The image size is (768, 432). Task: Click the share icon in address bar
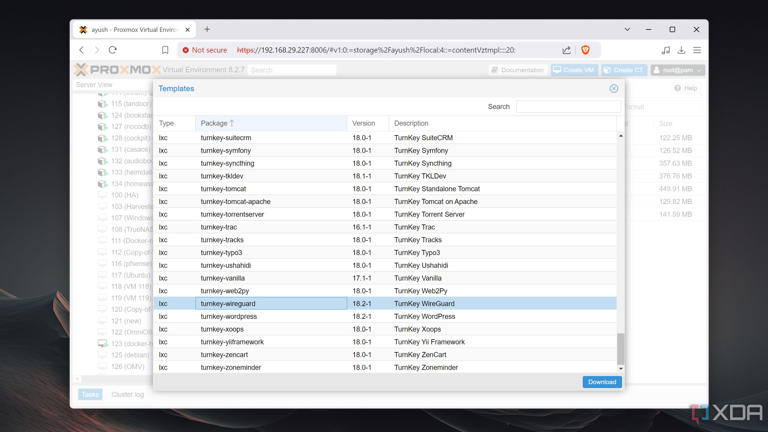566,50
